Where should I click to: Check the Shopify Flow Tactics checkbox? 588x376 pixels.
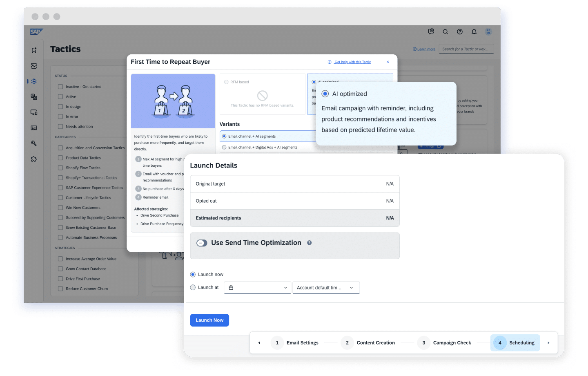60,168
